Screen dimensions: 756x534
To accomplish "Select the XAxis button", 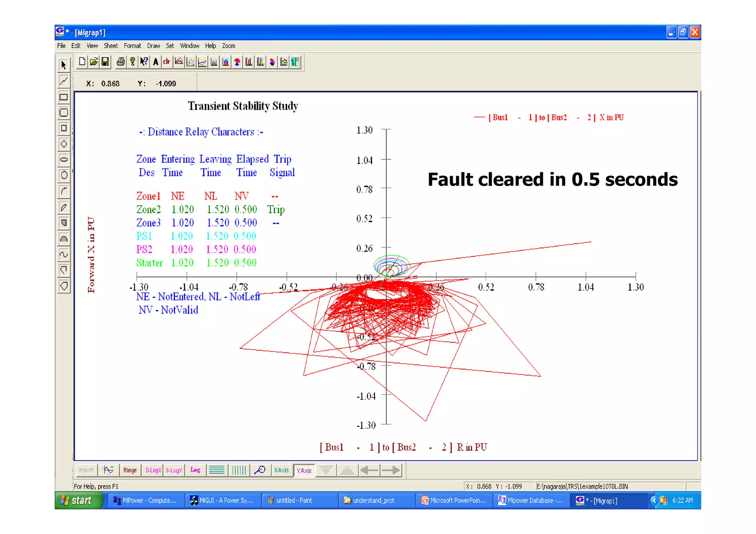I will 282,470.
